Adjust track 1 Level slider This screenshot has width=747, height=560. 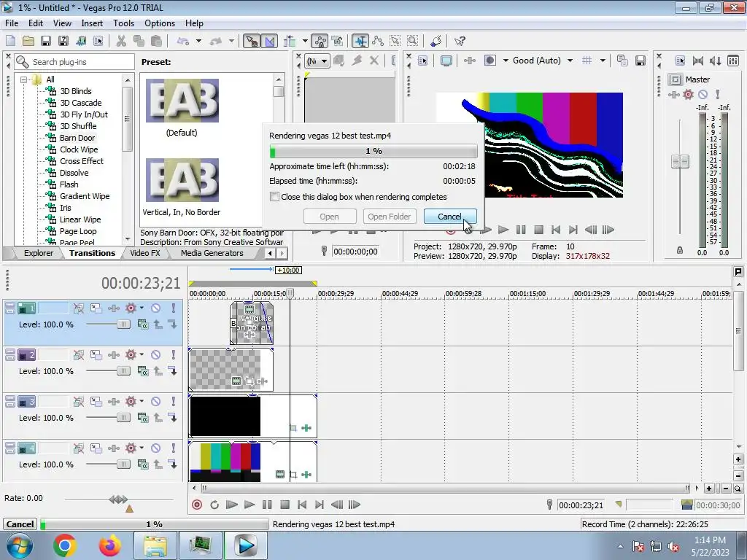(123, 324)
